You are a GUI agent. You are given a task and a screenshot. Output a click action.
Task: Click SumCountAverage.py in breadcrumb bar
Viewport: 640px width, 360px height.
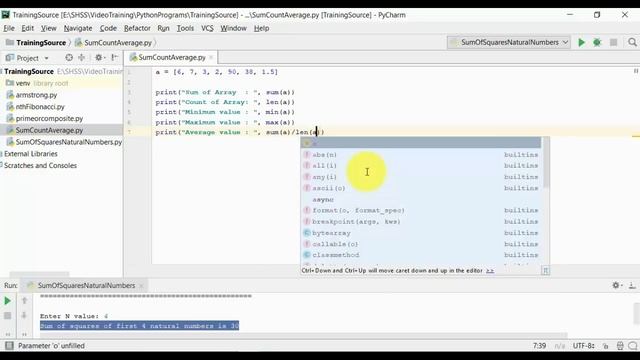(118, 43)
